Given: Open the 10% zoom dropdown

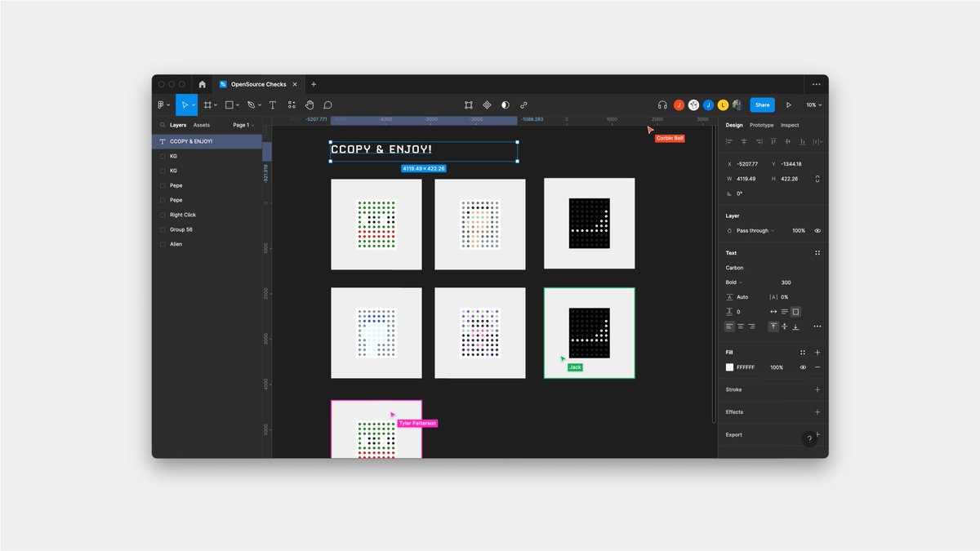Looking at the screenshot, I should [x=813, y=105].
